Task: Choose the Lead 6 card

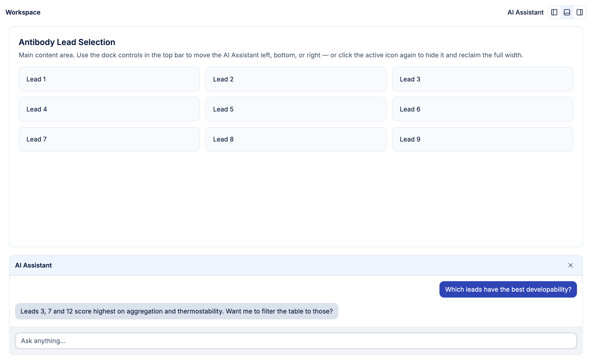Action: pyautogui.click(x=483, y=109)
